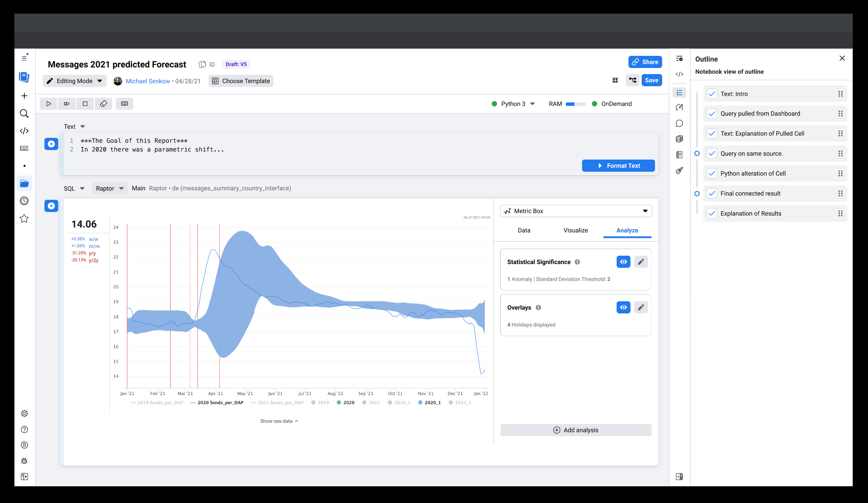Open the comments bubble icon in right rail

(679, 123)
